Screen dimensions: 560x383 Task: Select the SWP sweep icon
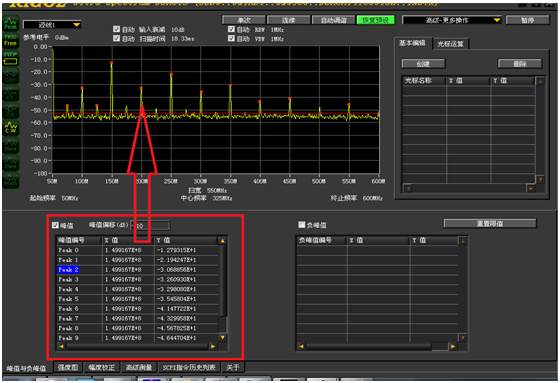click(x=10, y=59)
